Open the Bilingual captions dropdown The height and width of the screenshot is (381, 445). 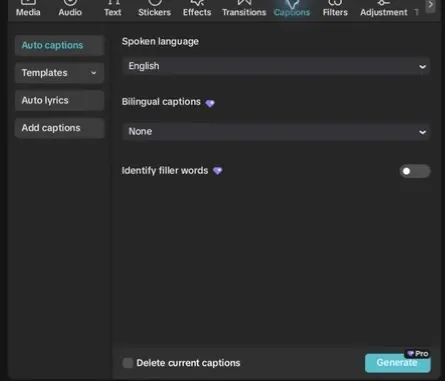pyautogui.click(x=276, y=131)
